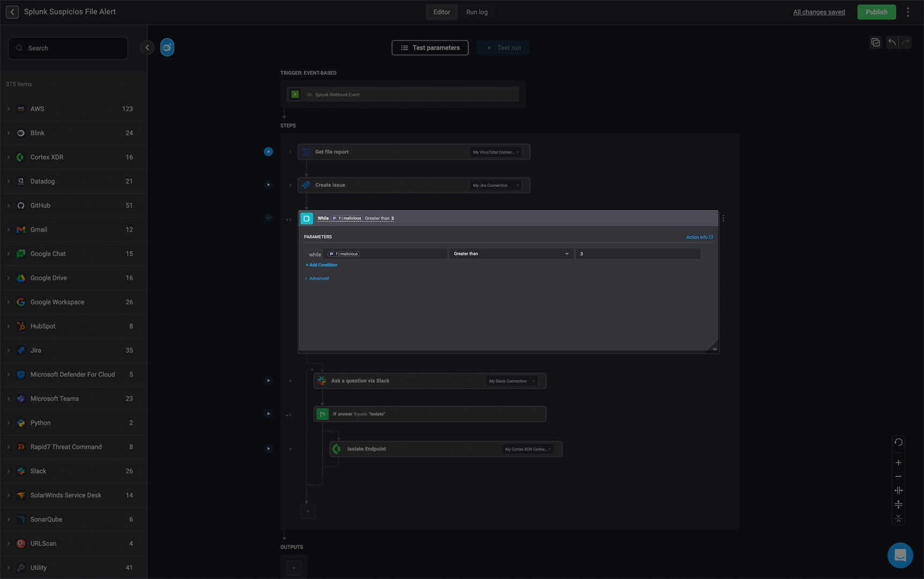Fit canvas width with horizontal icon
Image resolution: width=924 pixels, height=579 pixels.
(x=899, y=490)
